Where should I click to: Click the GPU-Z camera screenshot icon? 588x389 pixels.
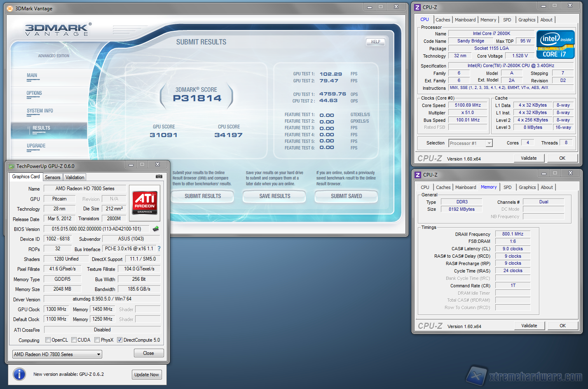point(159,177)
